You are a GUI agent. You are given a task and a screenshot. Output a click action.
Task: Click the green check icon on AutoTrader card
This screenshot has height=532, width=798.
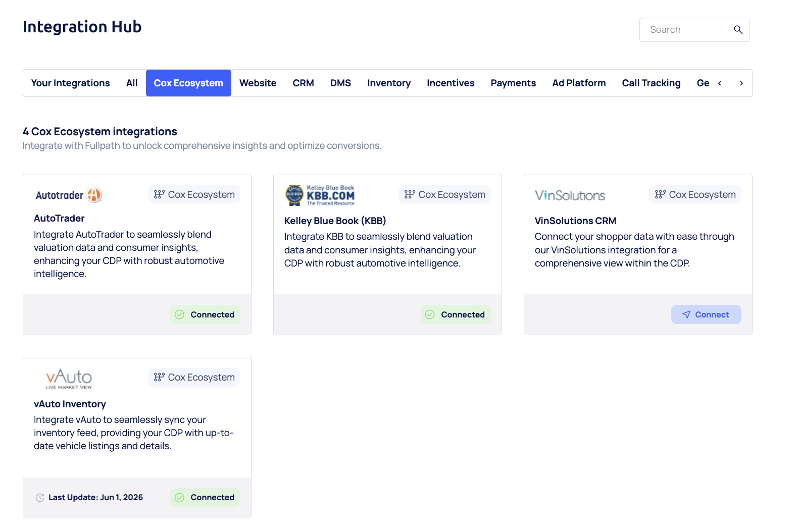(179, 314)
